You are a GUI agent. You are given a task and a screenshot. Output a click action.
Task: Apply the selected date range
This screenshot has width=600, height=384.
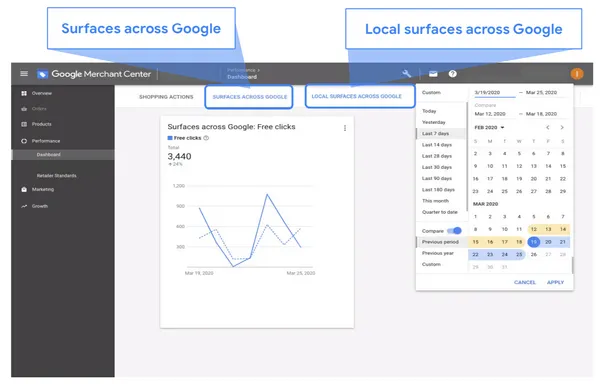[x=555, y=282]
